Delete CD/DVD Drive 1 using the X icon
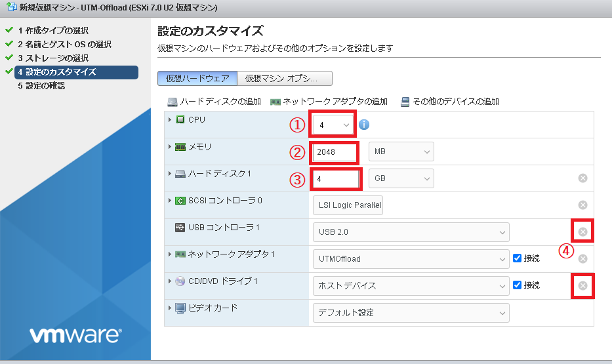 coord(582,285)
